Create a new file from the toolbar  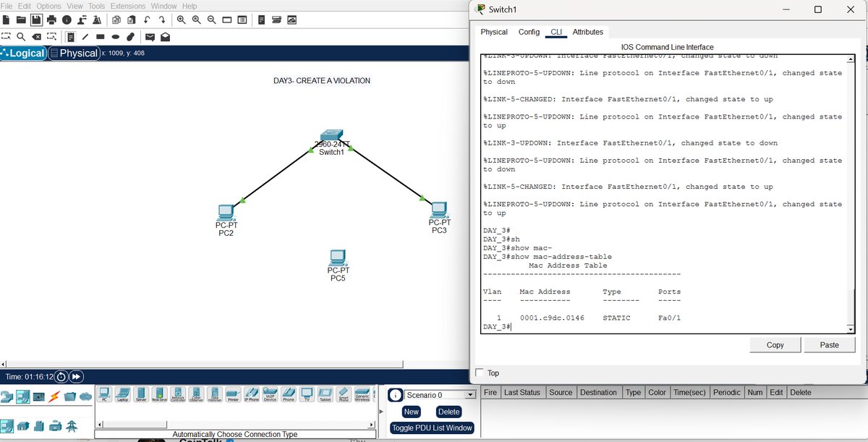coord(6,20)
